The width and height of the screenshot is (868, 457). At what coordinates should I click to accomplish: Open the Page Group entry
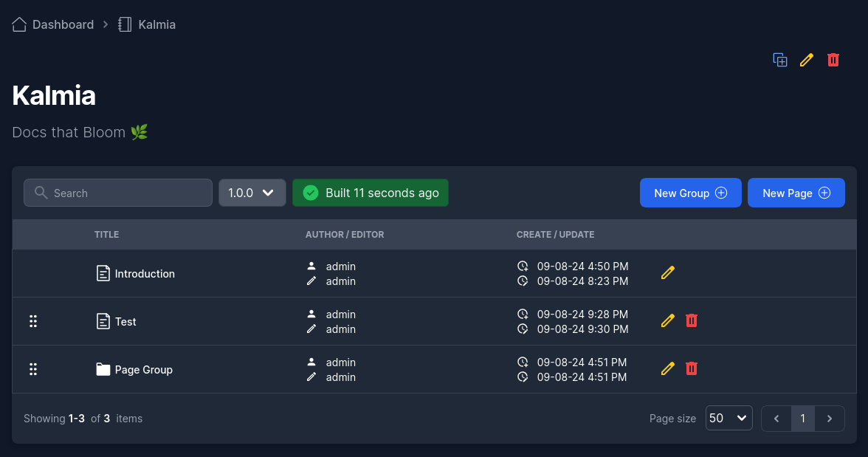pos(143,369)
